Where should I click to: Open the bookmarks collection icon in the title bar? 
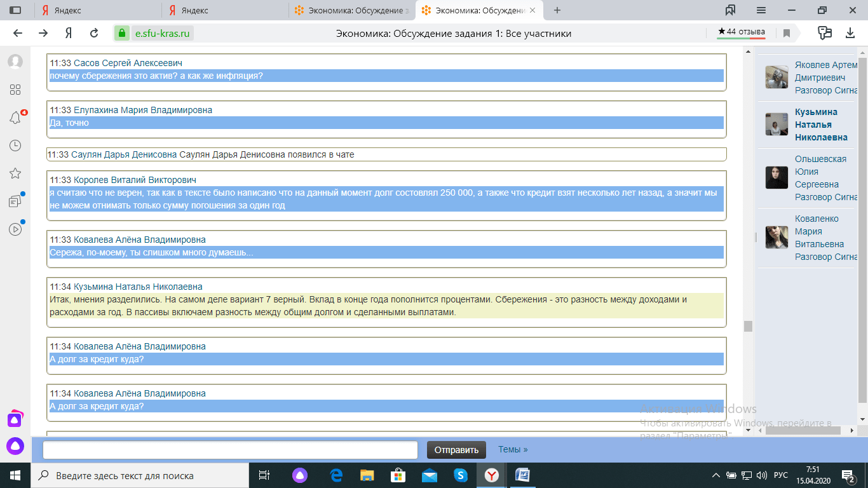730,10
